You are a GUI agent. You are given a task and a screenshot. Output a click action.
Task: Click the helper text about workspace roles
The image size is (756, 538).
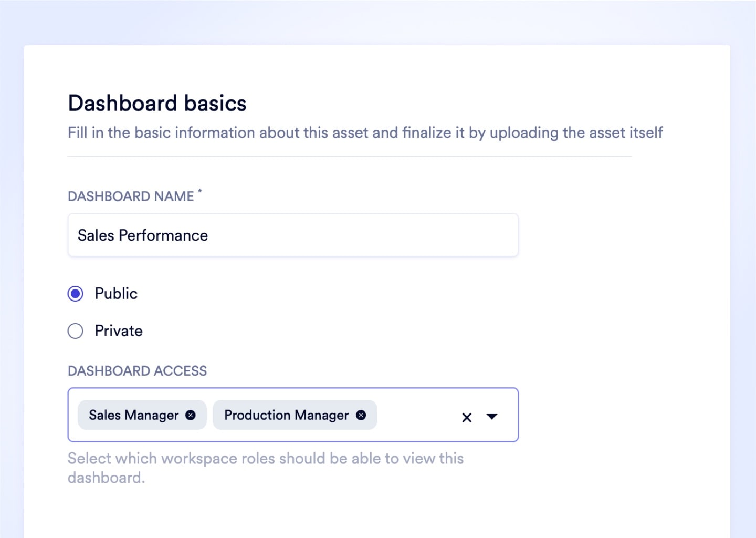(x=265, y=459)
